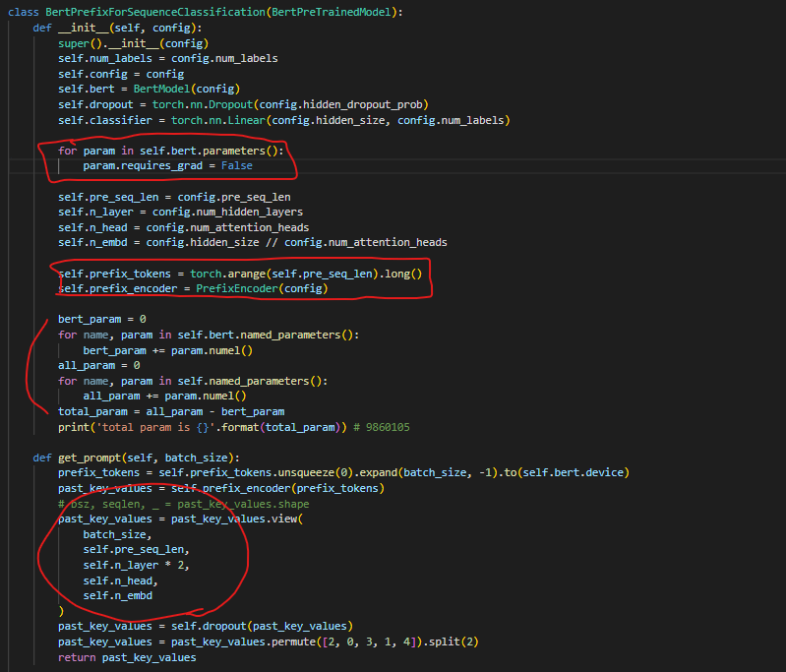Image resolution: width=786 pixels, height=672 pixels.
Task: Click the self.dropout torch.nn.Dropout line
Action: pos(243,104)
